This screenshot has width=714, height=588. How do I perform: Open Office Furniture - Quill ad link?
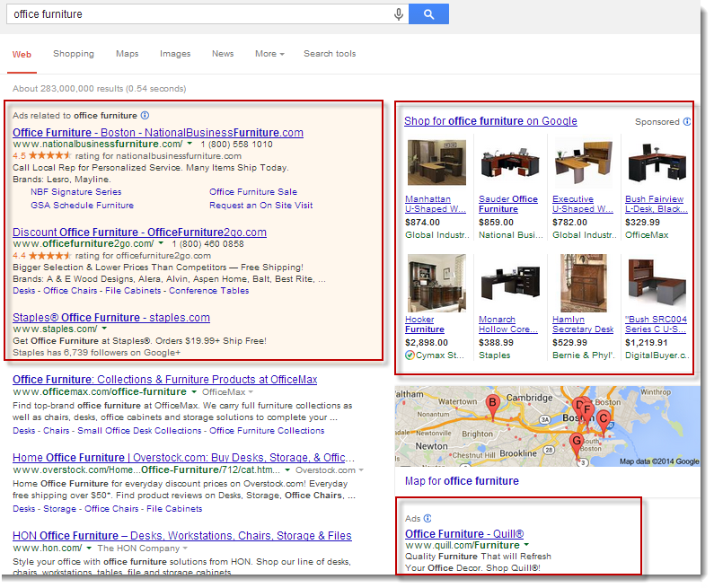pos(464,534)
